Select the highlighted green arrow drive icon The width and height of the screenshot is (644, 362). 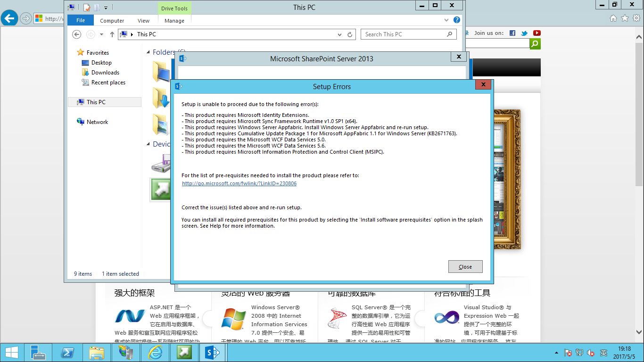[x=161, y=189]
